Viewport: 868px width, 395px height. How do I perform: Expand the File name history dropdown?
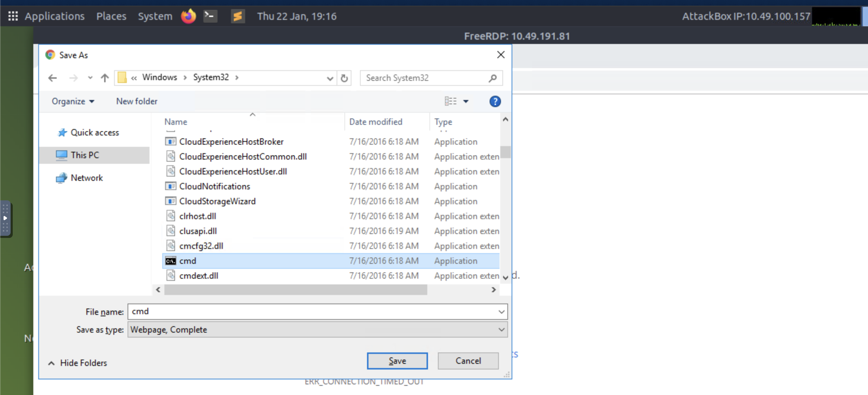[x=501, y=312]
